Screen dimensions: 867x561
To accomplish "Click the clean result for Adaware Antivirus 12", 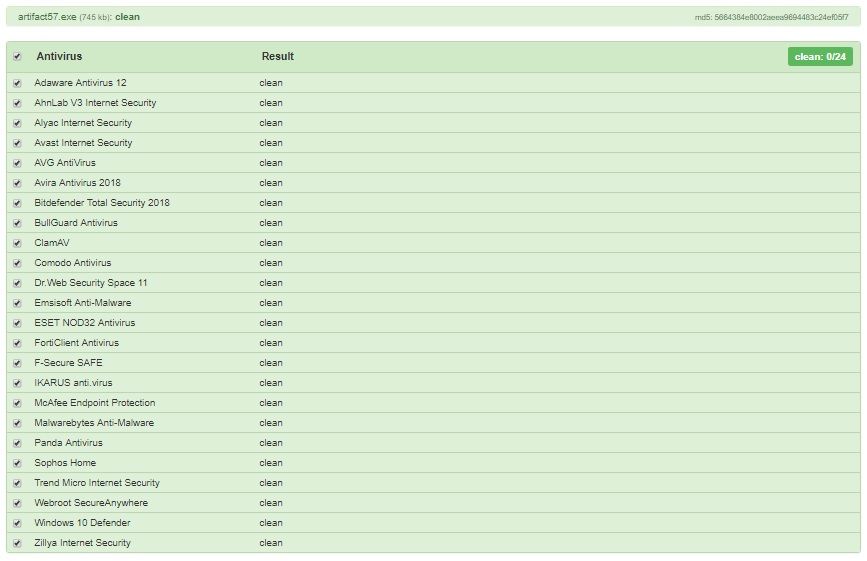I will pyautogui.click(x=271, y=83).
